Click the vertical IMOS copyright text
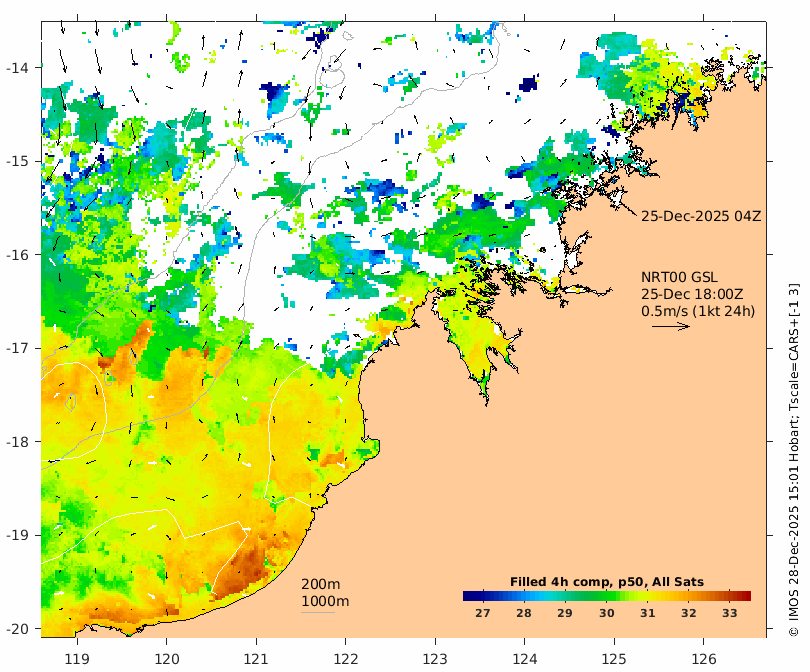The width and height of the screenshot is (810, 672). coord(794,460)
